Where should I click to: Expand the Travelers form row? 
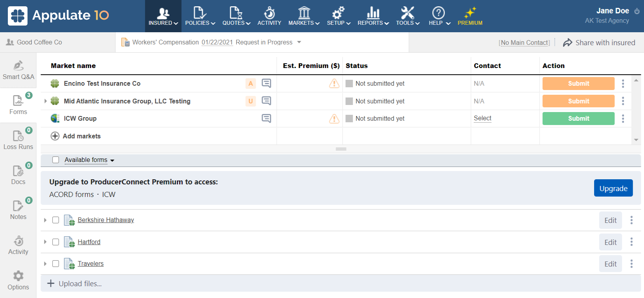click(45, 264)
